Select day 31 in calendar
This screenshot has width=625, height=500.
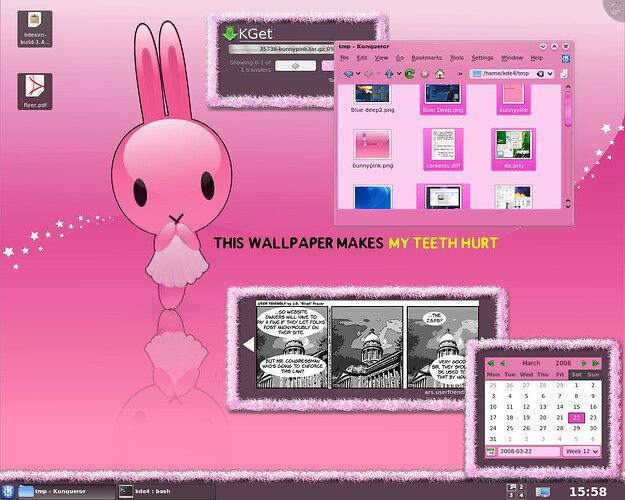[x=493, y=439]
